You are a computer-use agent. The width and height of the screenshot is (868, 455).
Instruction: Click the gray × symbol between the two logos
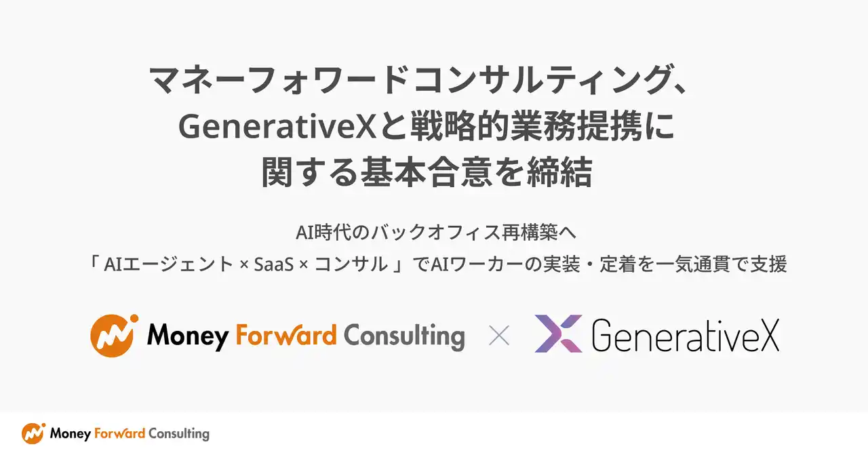pyautogui.click(x=499, y=335)
